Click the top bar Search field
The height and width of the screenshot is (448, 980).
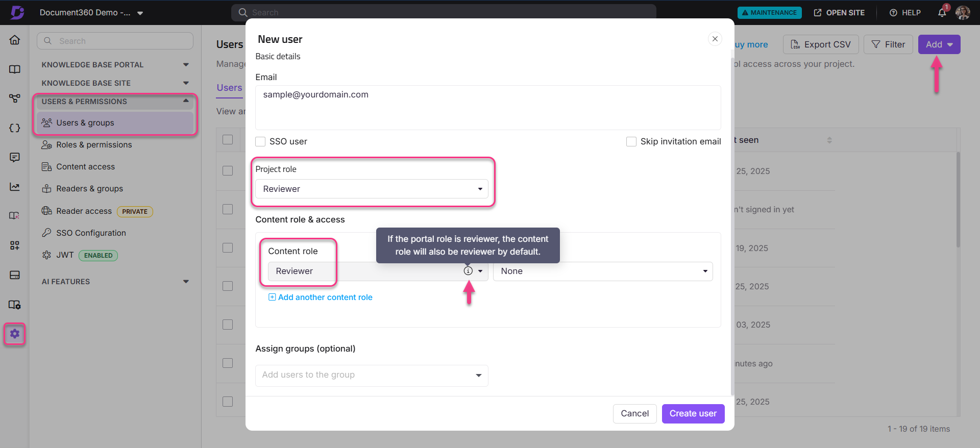[444, 12]
